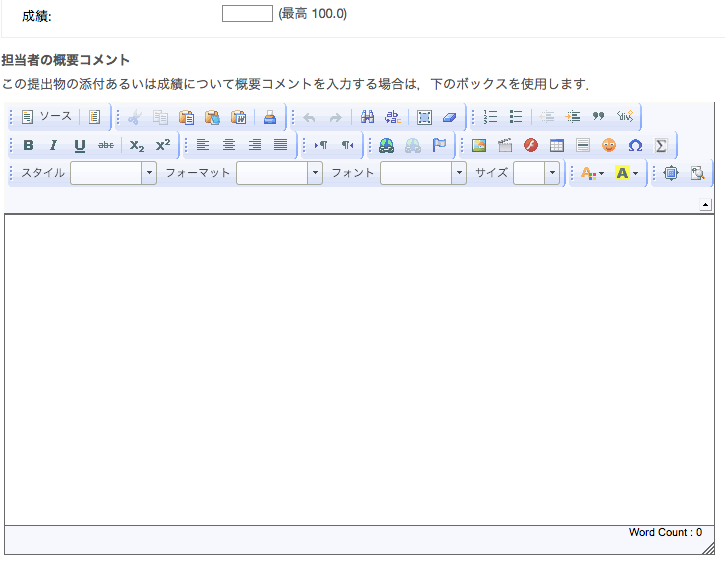Insert a numbered list
725x564 pixels.
tap(490, 117)
